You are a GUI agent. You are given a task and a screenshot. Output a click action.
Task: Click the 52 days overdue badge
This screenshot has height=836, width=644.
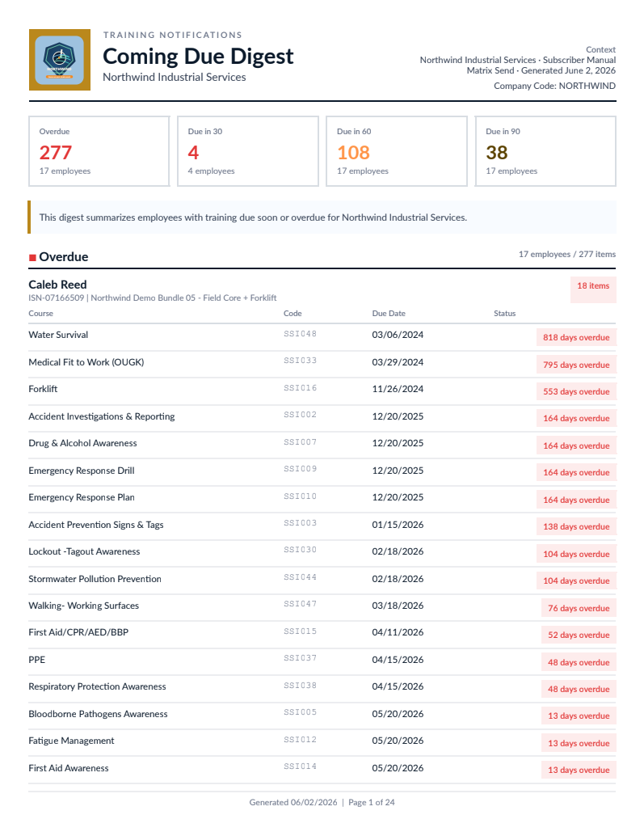point(579,635)
